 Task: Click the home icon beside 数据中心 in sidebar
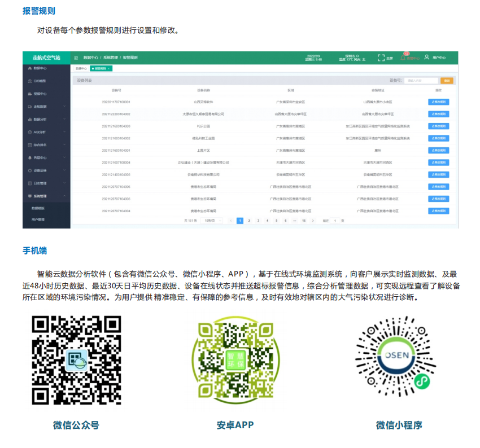tap(30, 68)
